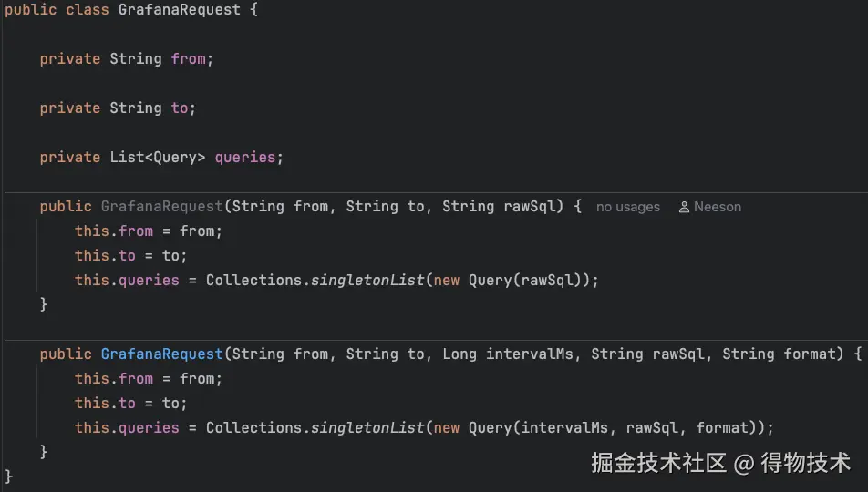Place cursor on the 'to' field declaration
Viewport: 868px width, 492px height.
point(180,108)
